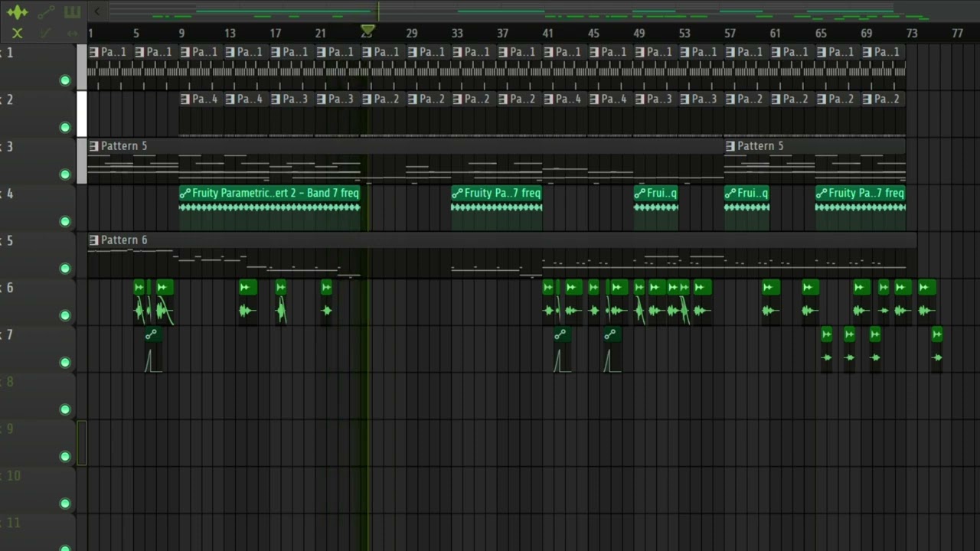Click the grey color strip of track 3
Screen dimensions: 980x551
point(82,161)
